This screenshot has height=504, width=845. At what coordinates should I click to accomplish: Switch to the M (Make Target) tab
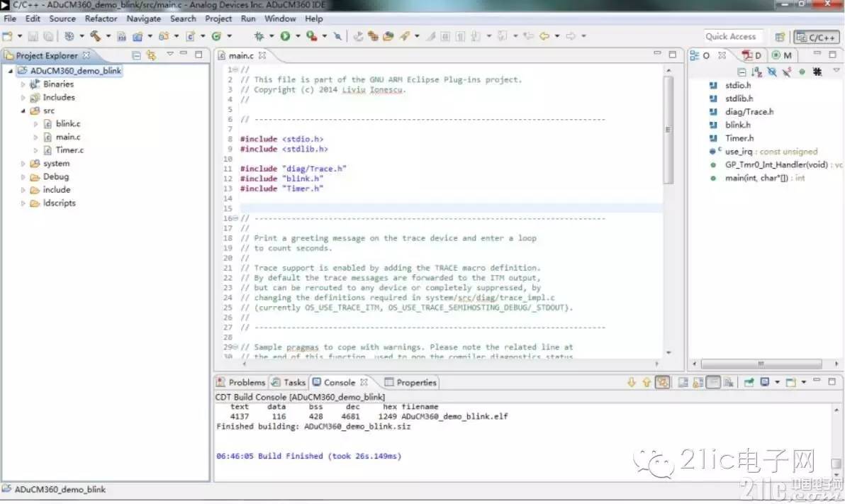(x=782, y=55)
